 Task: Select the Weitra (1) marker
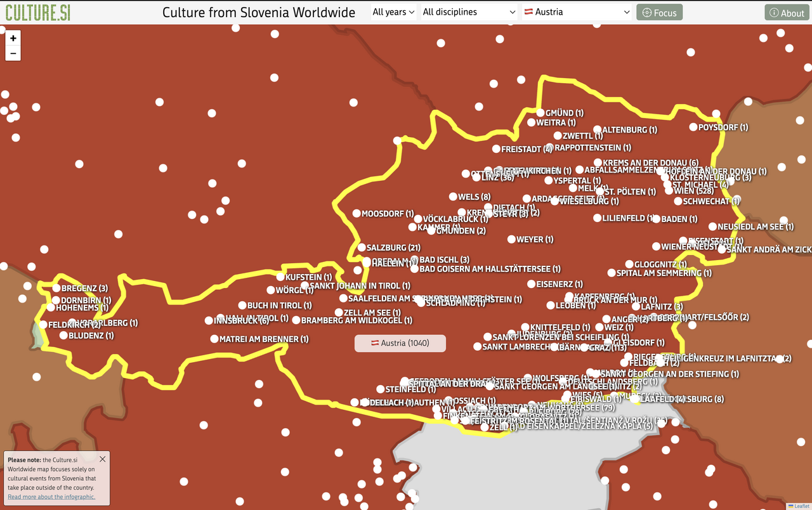tap(531, 122)
